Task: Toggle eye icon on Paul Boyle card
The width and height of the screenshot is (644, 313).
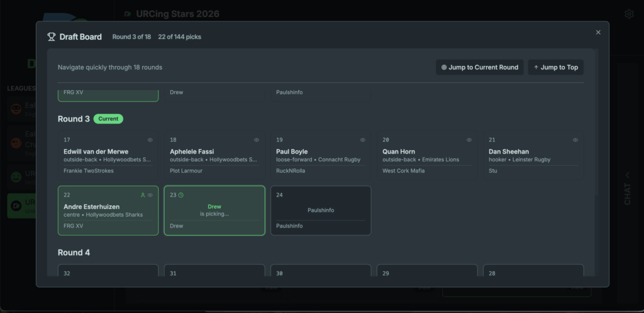Action: [363, 140]
